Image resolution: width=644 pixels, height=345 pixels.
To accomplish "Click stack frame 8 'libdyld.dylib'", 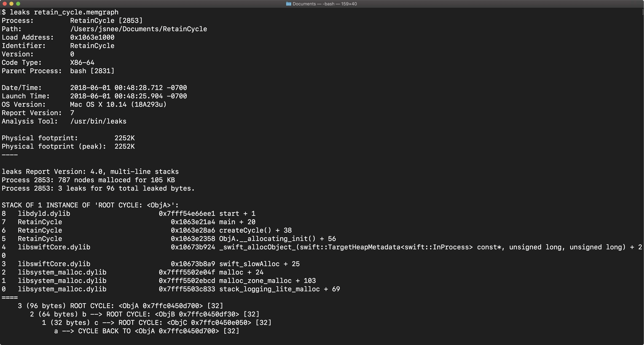I will [x=44, y=213].
